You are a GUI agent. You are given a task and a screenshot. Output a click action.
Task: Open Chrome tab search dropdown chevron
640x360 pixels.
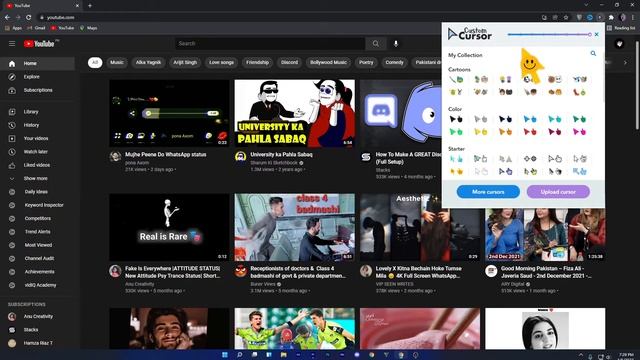(x=586, y=5)
